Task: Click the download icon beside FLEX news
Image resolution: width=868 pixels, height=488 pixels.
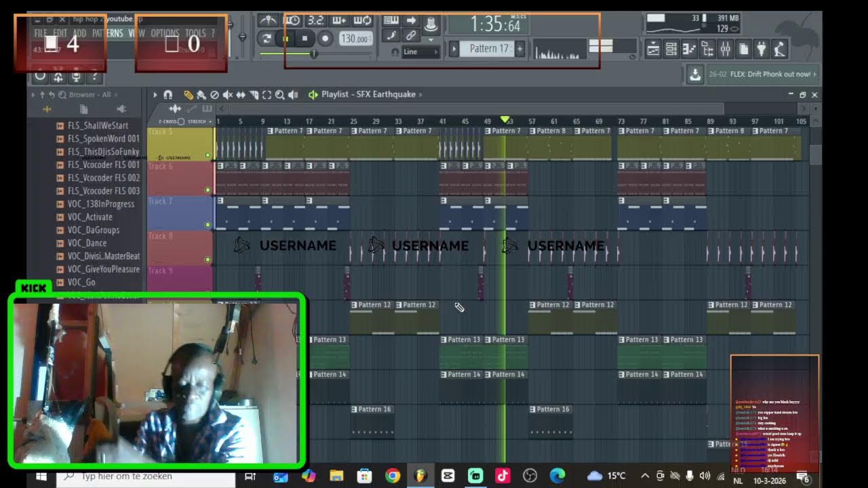Action: [x=695, y=75]
